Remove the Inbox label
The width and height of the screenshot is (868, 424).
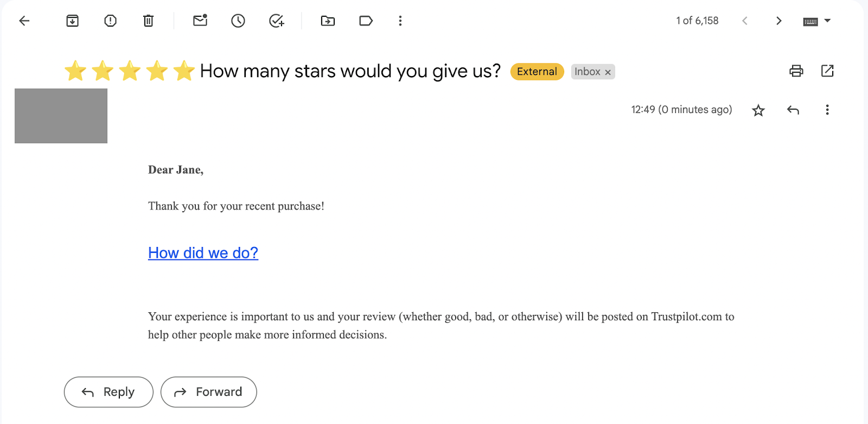click(608, 72)
